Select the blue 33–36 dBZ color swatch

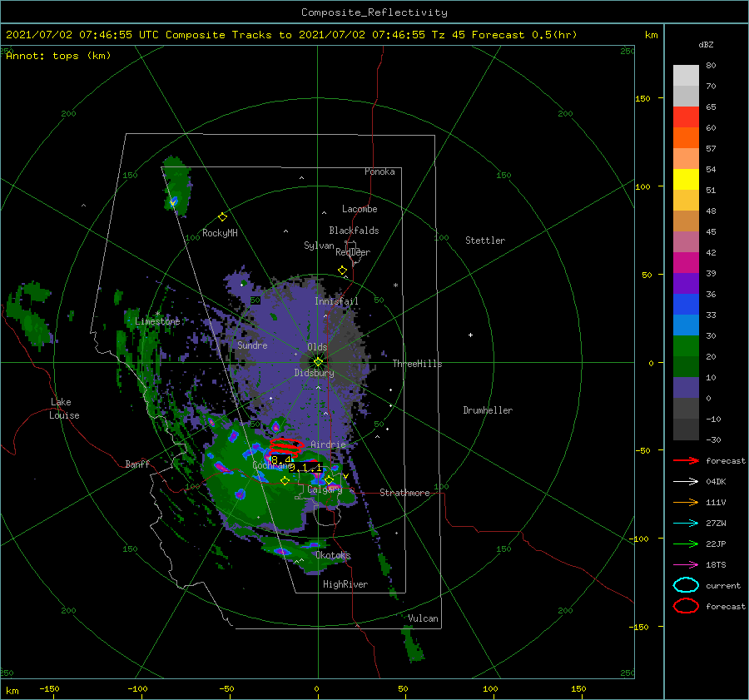(x=686, y=305)
